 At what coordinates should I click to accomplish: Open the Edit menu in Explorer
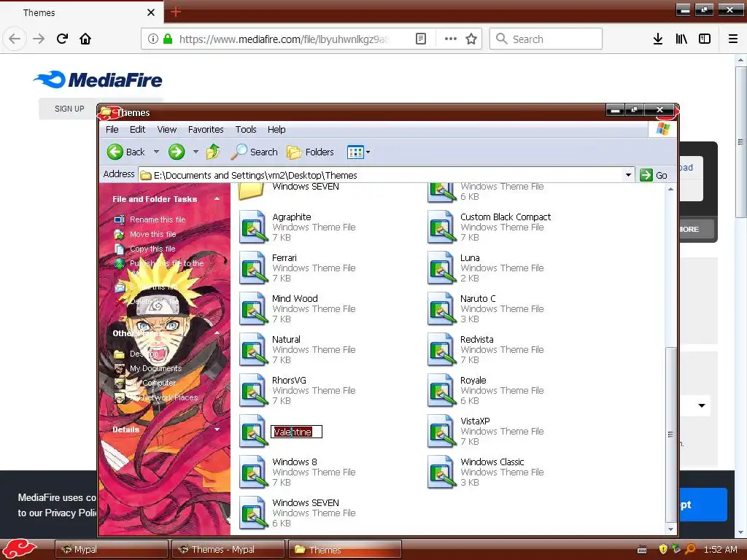pos(137,130)
